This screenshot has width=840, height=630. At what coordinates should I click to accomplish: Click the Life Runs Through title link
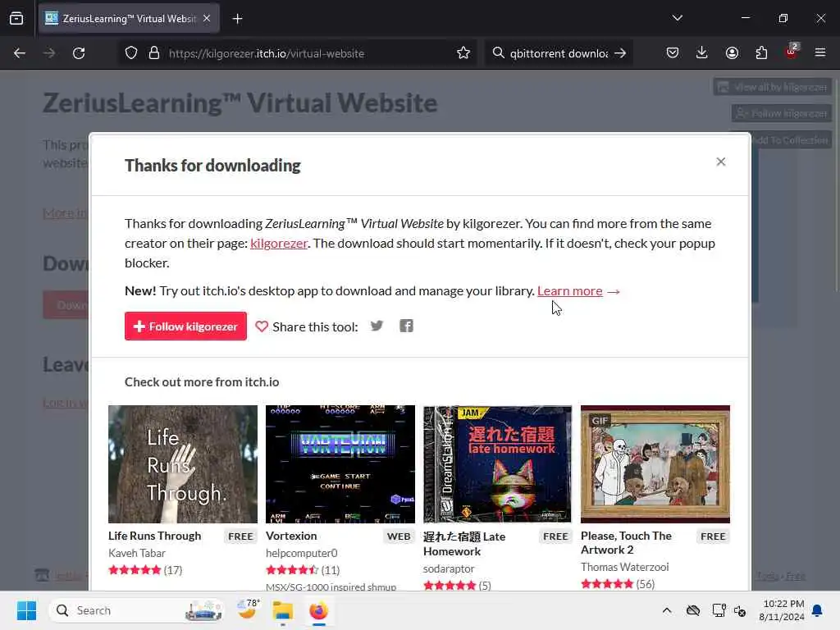point(155,536)
